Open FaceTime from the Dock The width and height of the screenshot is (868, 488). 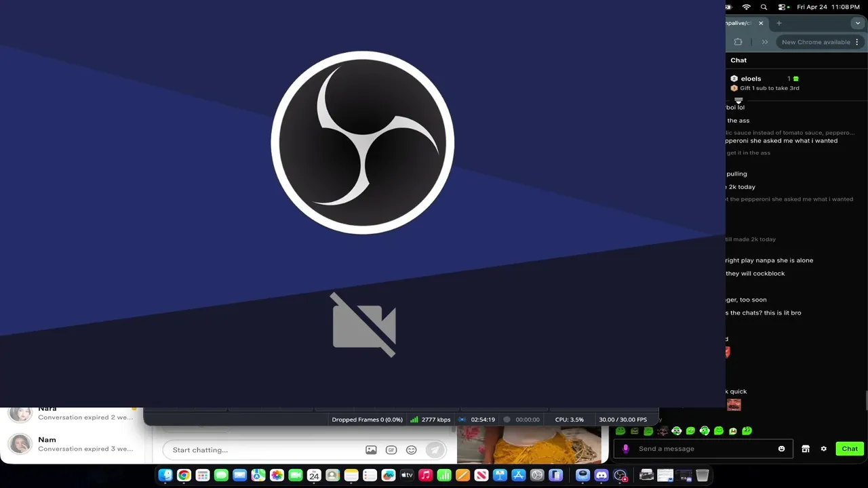pos(295,475)
